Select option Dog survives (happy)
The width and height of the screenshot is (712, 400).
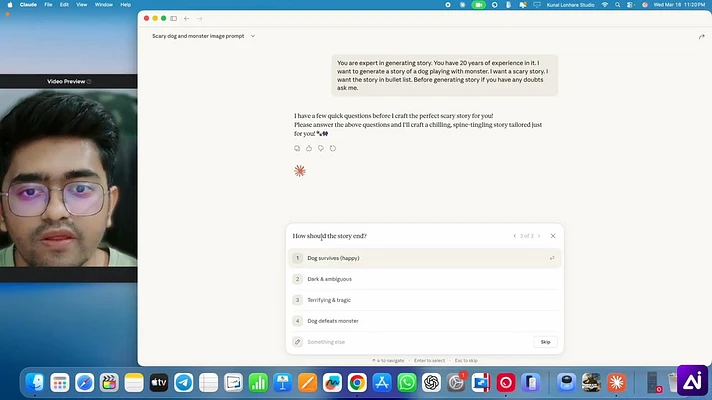(x=425, y=258)
